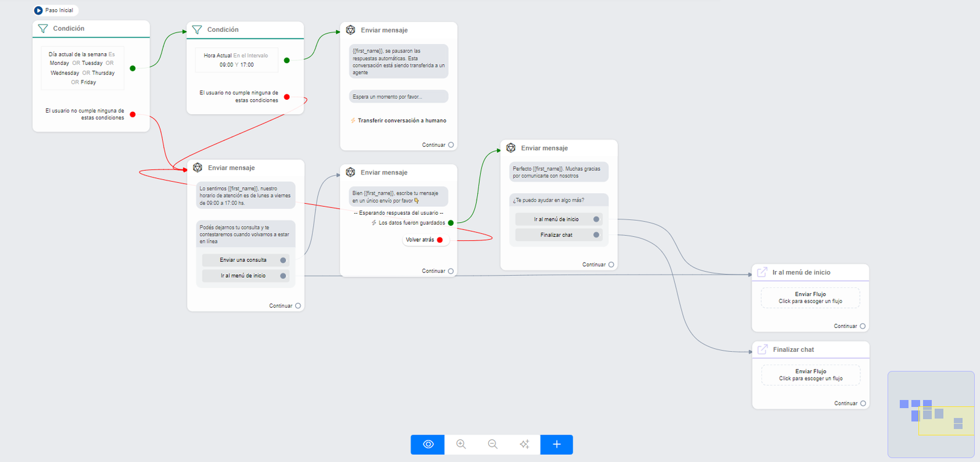Click the funnel icon of the weekday Condición node
Viewport: 980px width, 462px height.
click(x=43, y=29)
